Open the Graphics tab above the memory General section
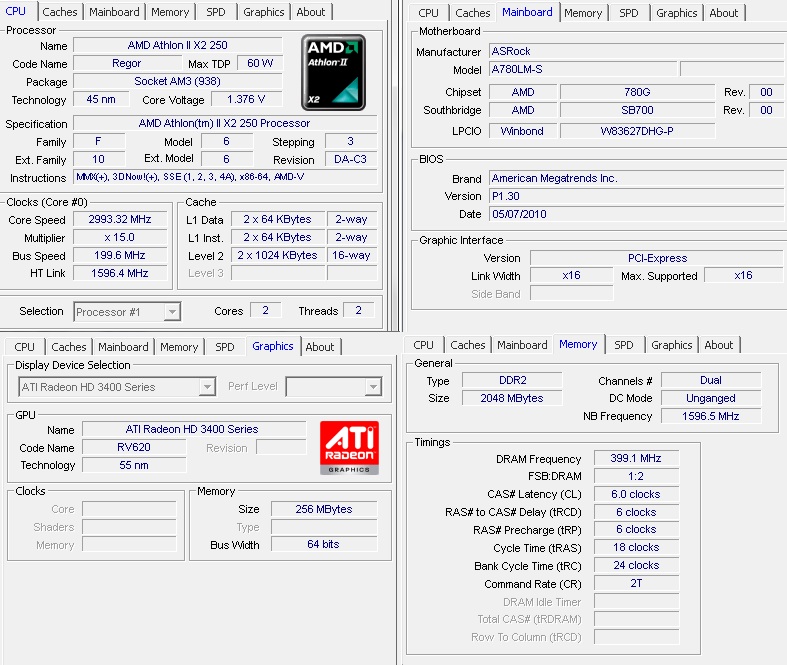 (671, 345)
